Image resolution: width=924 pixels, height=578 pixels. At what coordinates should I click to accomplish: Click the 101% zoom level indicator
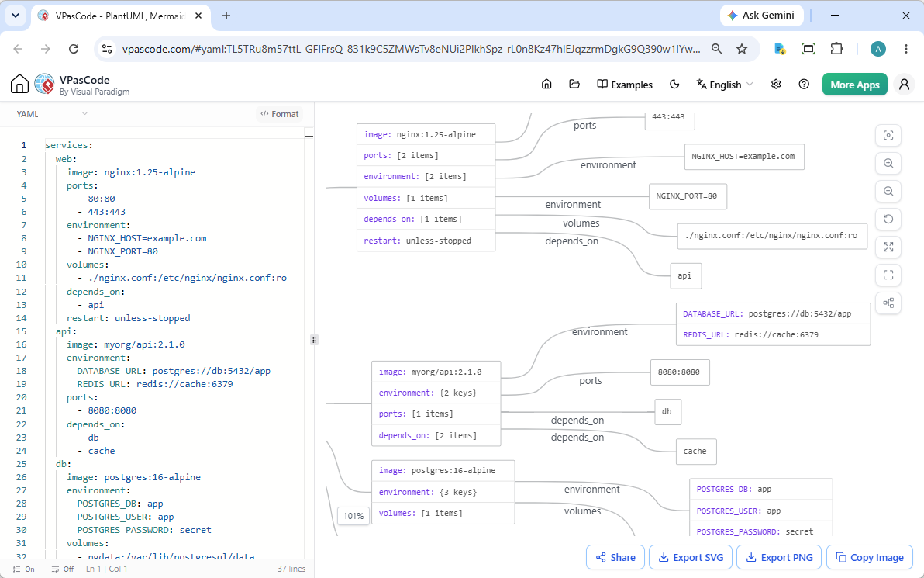353,515
